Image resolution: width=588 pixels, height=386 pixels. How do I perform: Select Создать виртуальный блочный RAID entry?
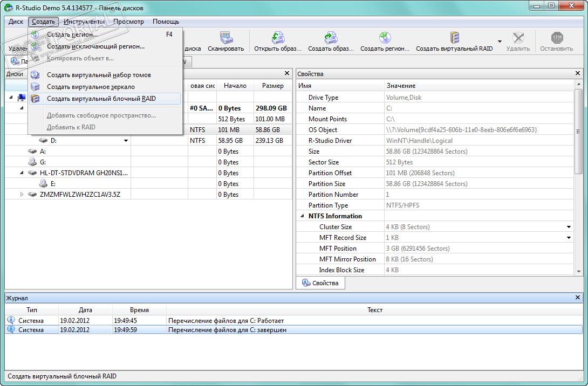[x=101, y=99]
